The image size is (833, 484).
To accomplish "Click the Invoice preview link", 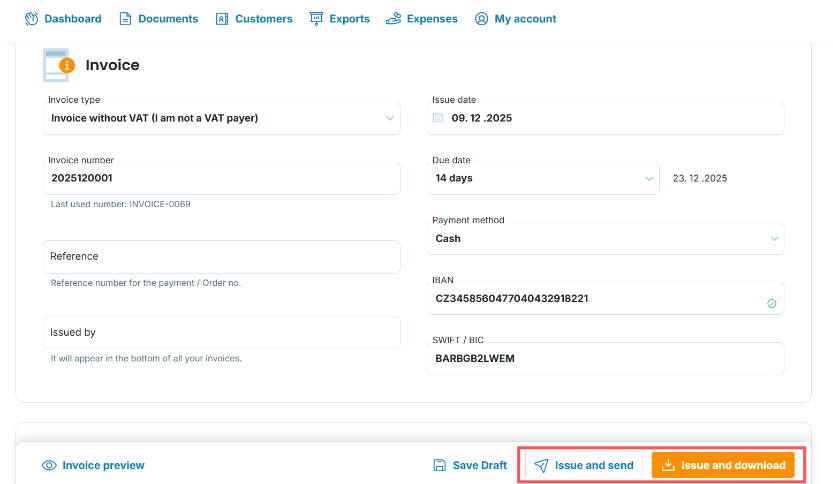I will pyautogui.click(x=93, y=465).
